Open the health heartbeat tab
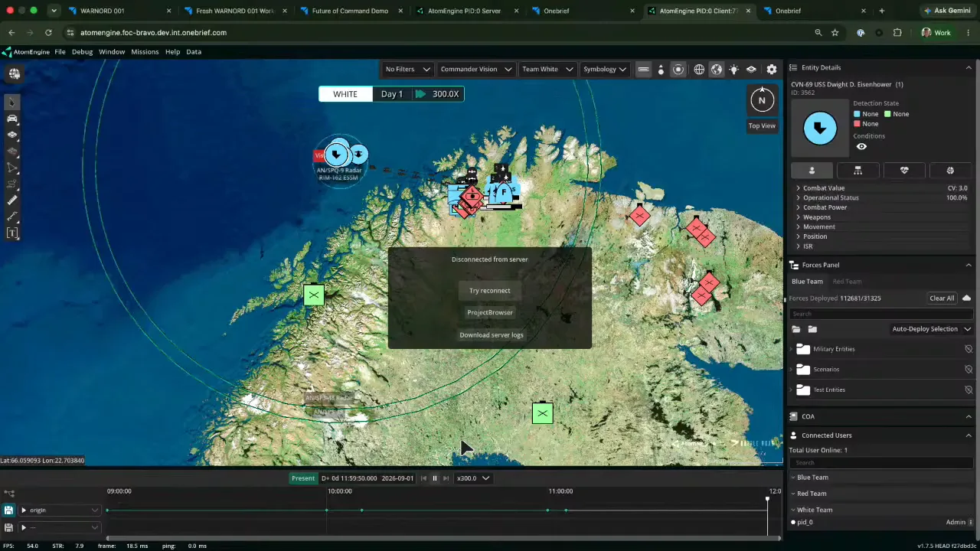This screenshot has width=980, height=551. [x=904, y=171]
